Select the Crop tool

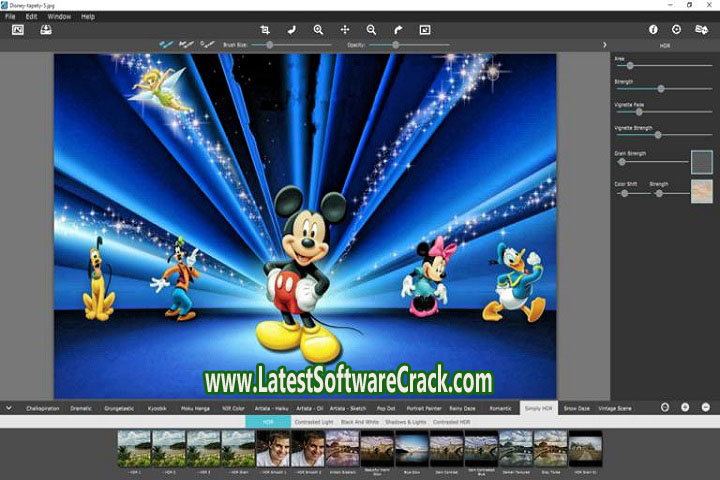[x=265, y=30]
